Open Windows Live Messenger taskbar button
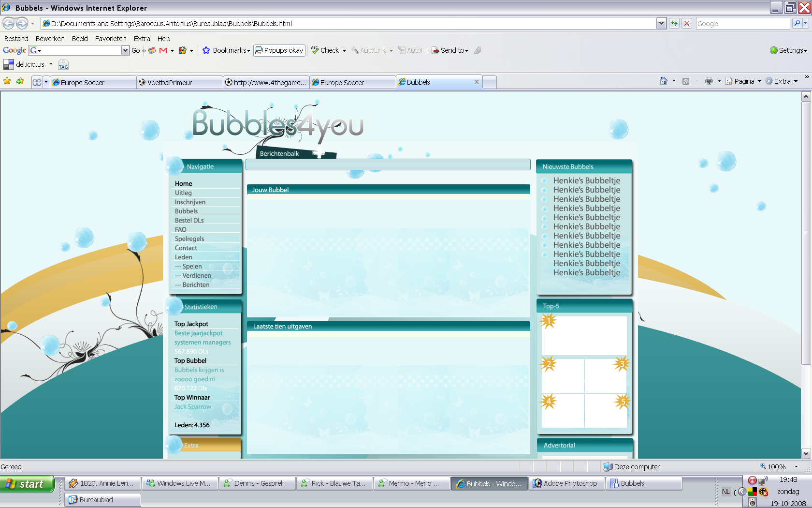This screenshot has width=812, height=508. (x=180, y=483)
